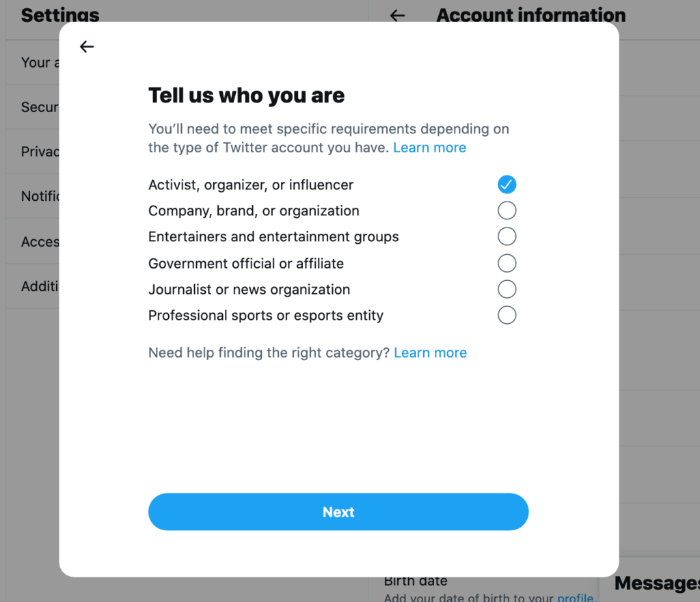Open the Messages panel

pyautogui.click(x=656, y=583)
